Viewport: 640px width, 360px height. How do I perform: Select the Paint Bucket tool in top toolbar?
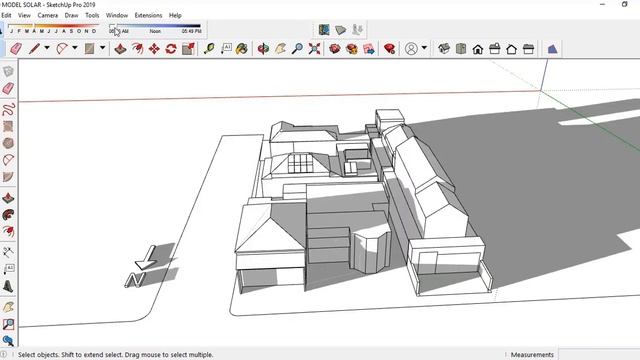[242, 49]
